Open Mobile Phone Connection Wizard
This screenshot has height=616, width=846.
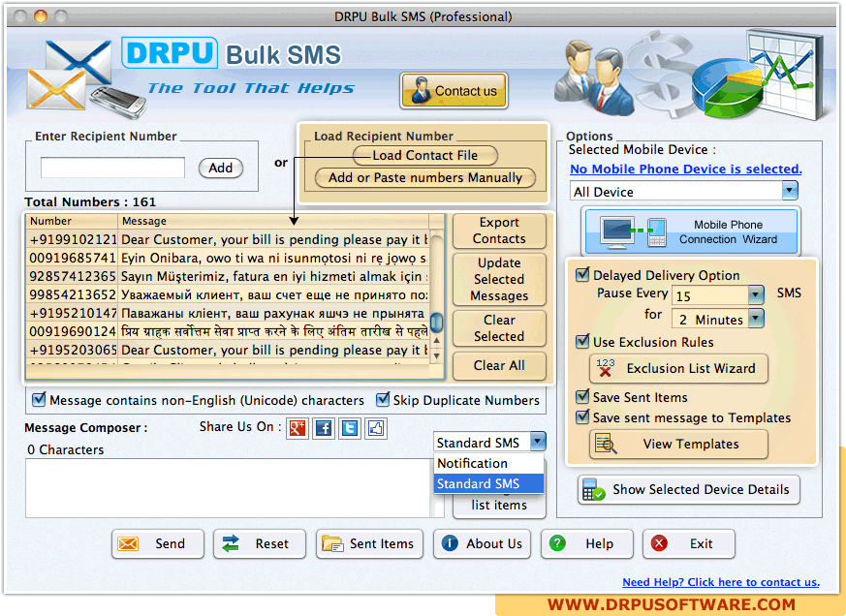tap(690, 231)
